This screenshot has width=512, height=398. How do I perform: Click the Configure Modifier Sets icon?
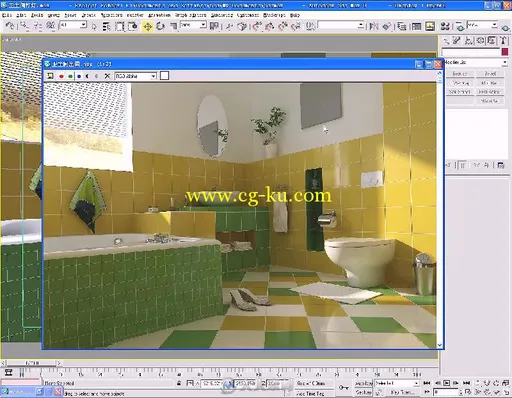pos(501,165)
